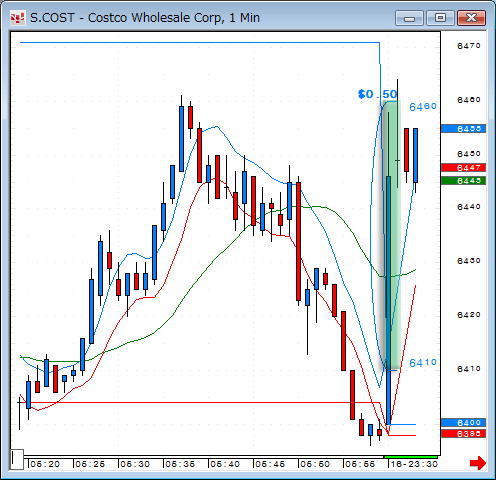Image resolution: width=496 pixels, height=480 pixels.
Task: Click the chart window app icon in title bar
Action: (x=18, y=18)
